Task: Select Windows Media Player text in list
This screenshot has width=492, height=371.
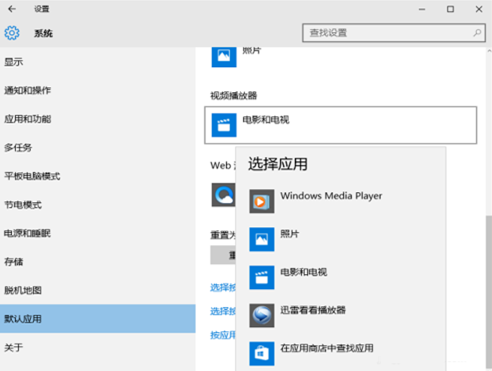Action: 331,196
